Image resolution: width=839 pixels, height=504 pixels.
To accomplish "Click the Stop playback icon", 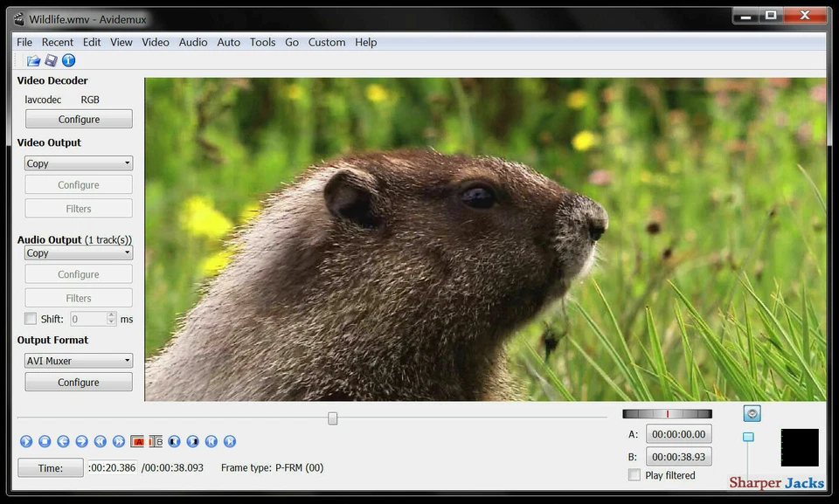I will click(x=44, y=441).
